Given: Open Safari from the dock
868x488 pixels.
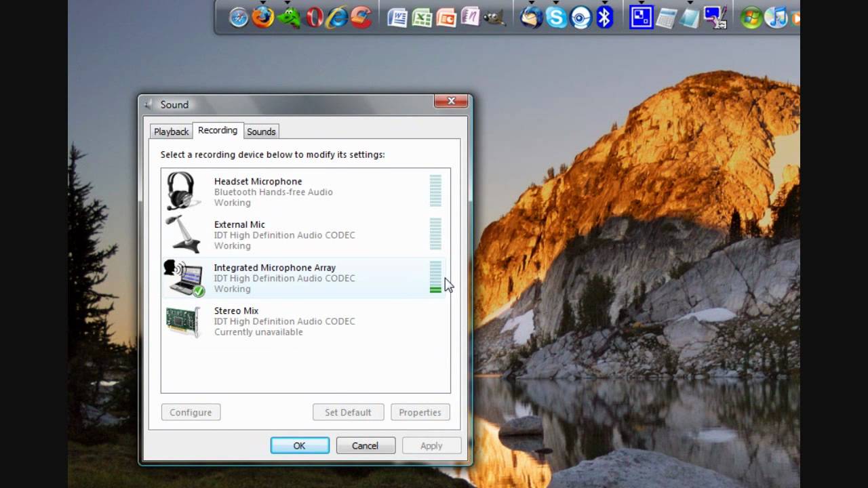Looking at the screenshot, I should (x=239, y=18).
